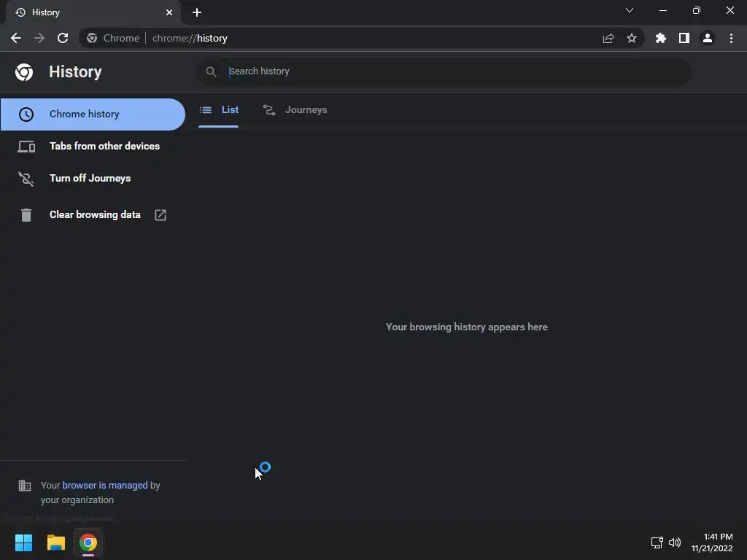The height and width of the screenshot is (560, 747).
Task: Click the Chrome taskbar icon
Action: 88,542
